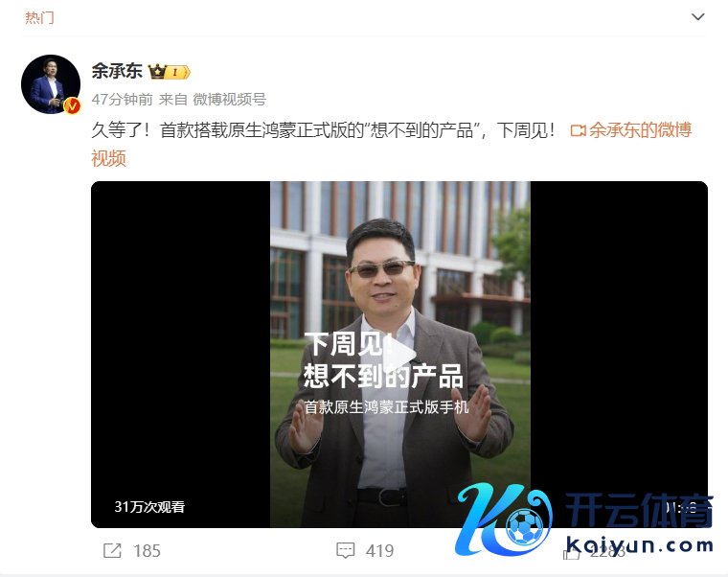
Task: Click the comment count 419
Action: (x=379, y=551)
